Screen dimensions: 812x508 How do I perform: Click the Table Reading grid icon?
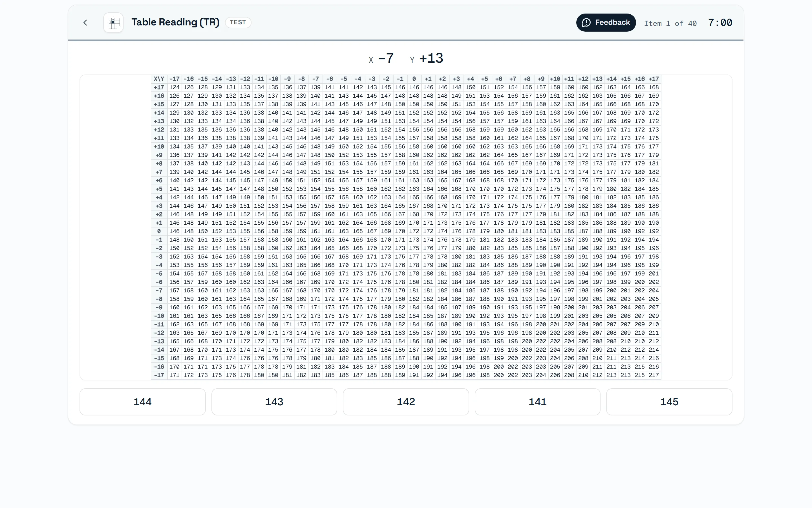113,23
